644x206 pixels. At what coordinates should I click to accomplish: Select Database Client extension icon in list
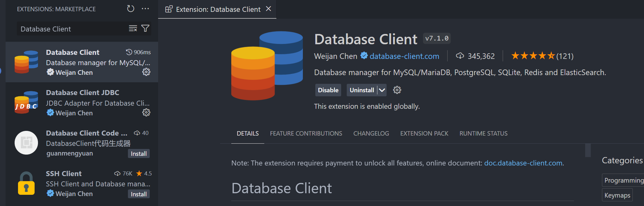click(x=26, y=62)
